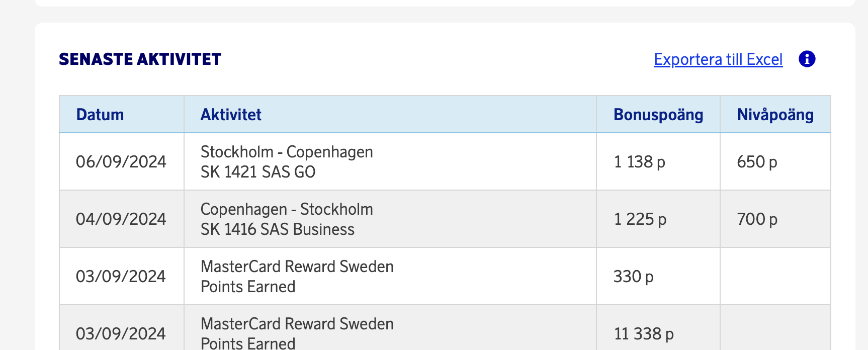Select the 1 138 p bonus points value

(639, 162)
